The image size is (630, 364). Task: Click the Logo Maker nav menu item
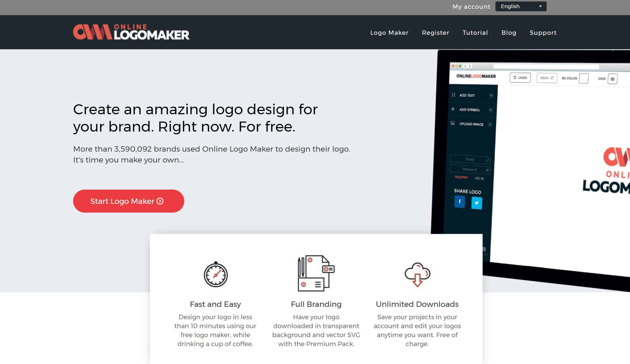click(389, 32)
